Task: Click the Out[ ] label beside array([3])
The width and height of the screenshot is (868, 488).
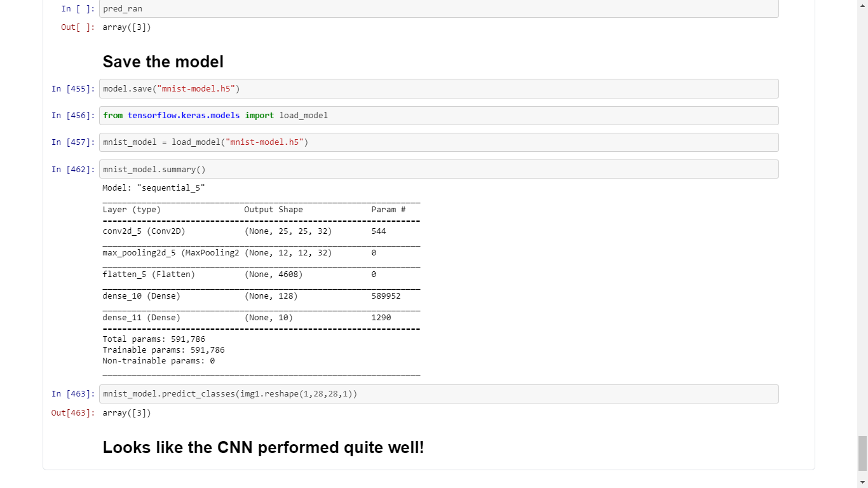Action: pyautogui.click(x=76, y=27)
